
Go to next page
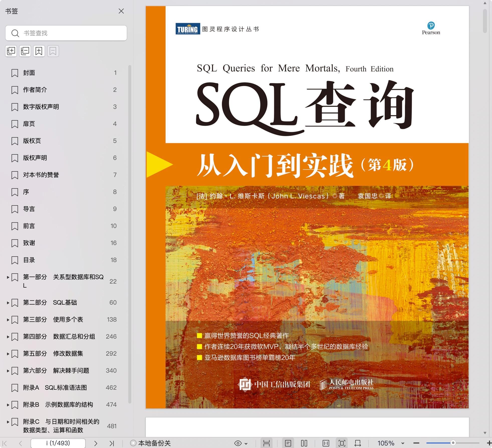(x=96, y=443)
